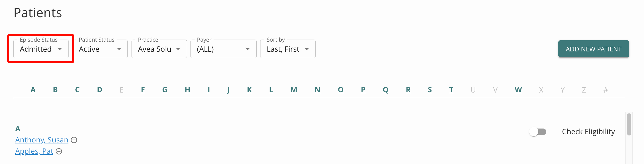Click the ADD NEW PATIENT button
The width and height of the screenshot is (644, 164).
[594, 49]
